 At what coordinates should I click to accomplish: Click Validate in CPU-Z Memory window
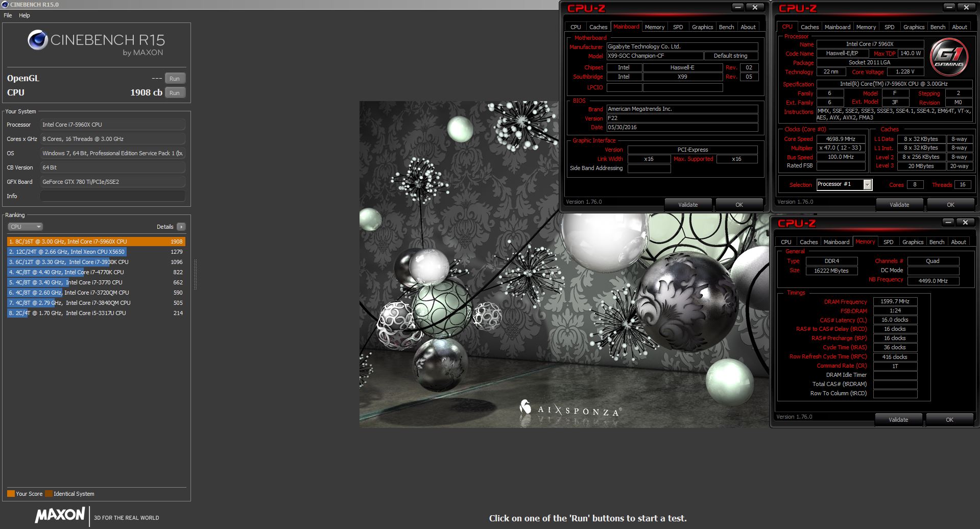pos(898,420)
